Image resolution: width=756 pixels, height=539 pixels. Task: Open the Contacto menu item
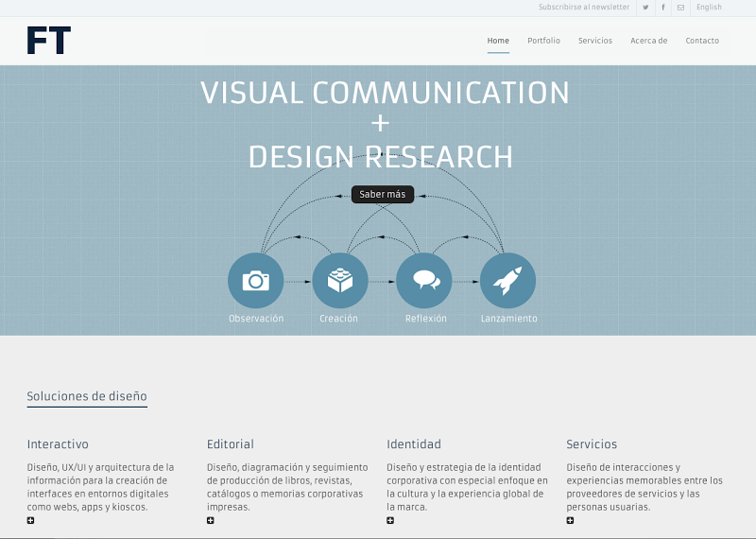[702, 41]
